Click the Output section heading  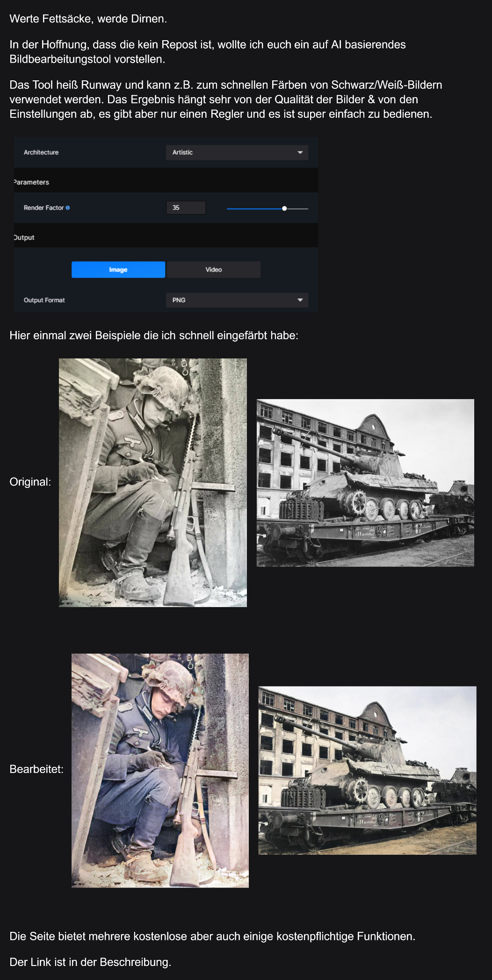point(24,237)
